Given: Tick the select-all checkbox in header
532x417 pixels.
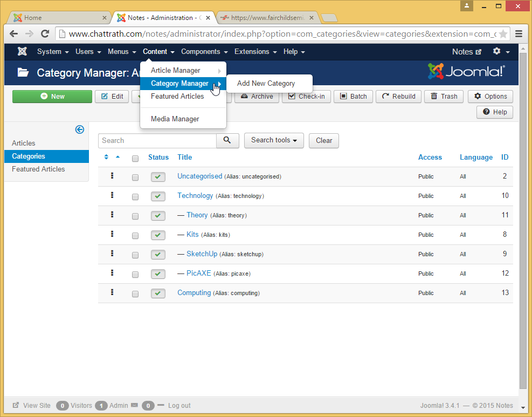Looking at the screenshot, I should pyautogui.click(x=135, y=158).
